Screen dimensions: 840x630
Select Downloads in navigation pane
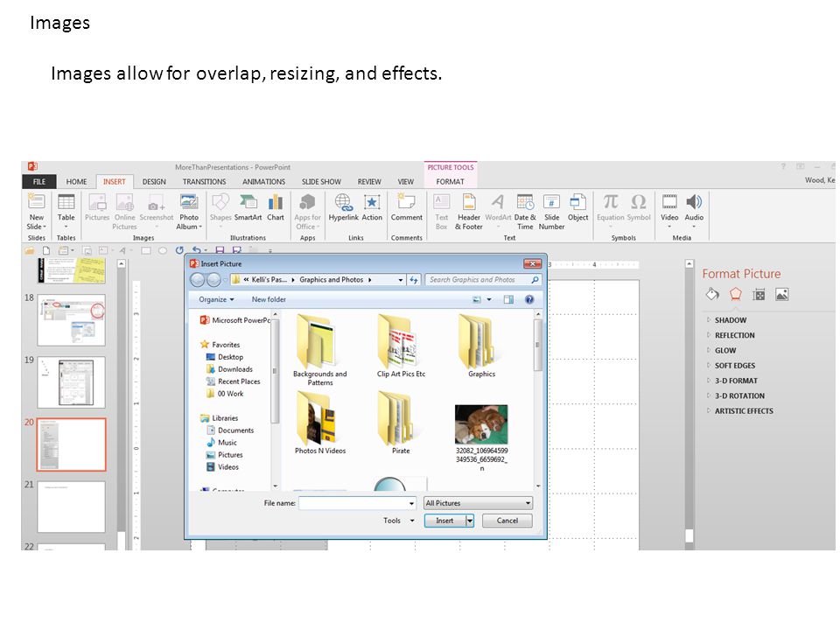230,369
